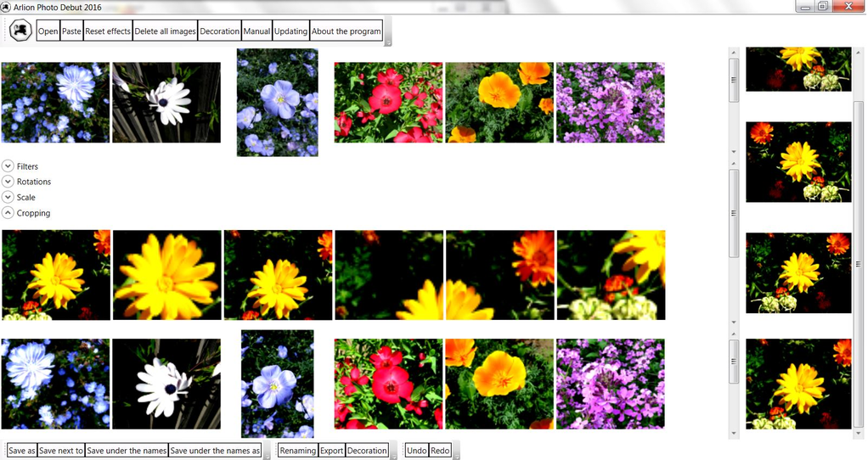Click the bottom strip scroll-up arrow
The width and height of the screenshot is (868, 460).
pos(734,334)
